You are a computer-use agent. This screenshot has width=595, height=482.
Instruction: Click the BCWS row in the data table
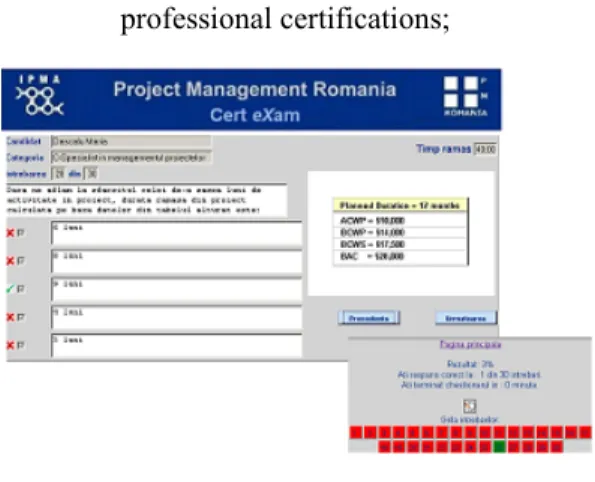[x=400, y=244]
